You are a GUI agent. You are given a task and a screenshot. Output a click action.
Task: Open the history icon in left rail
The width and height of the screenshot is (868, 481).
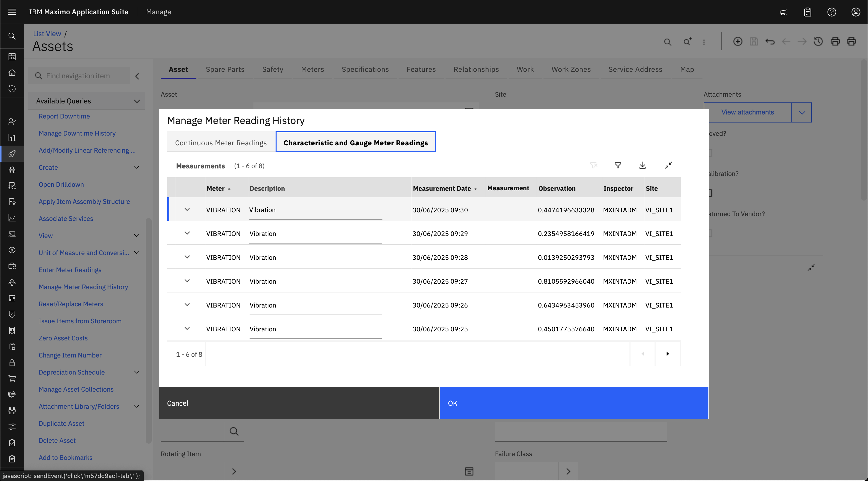12,89
